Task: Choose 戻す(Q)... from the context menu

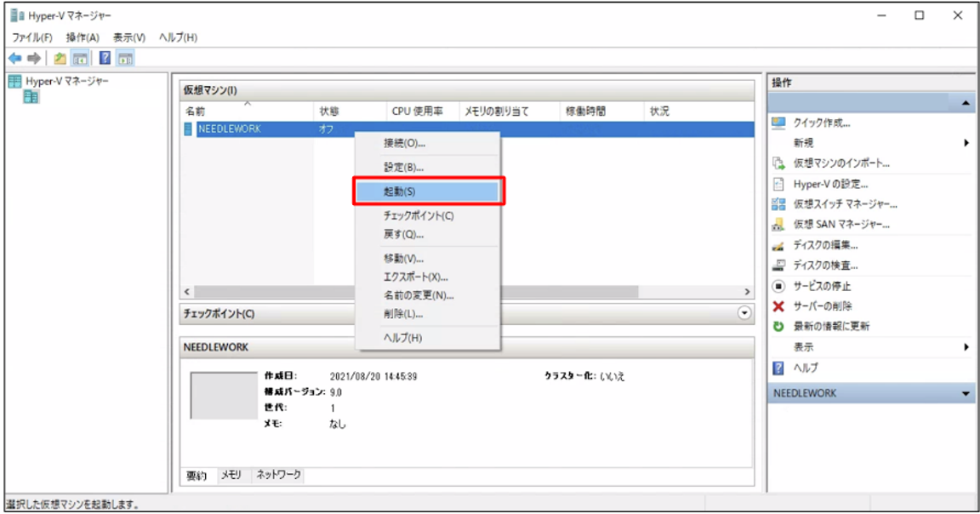Action: [x=428, y=235]
